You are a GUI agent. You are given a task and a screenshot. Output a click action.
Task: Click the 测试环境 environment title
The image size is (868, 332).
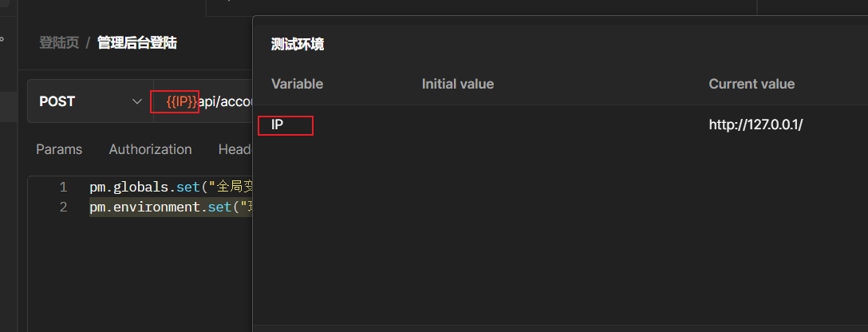(x=298, y=45)
